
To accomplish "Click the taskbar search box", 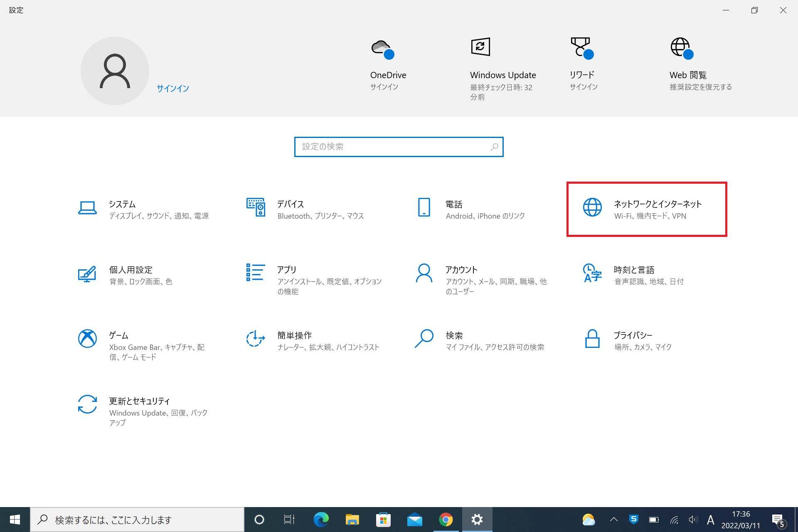I will click(x=137, y=520).
